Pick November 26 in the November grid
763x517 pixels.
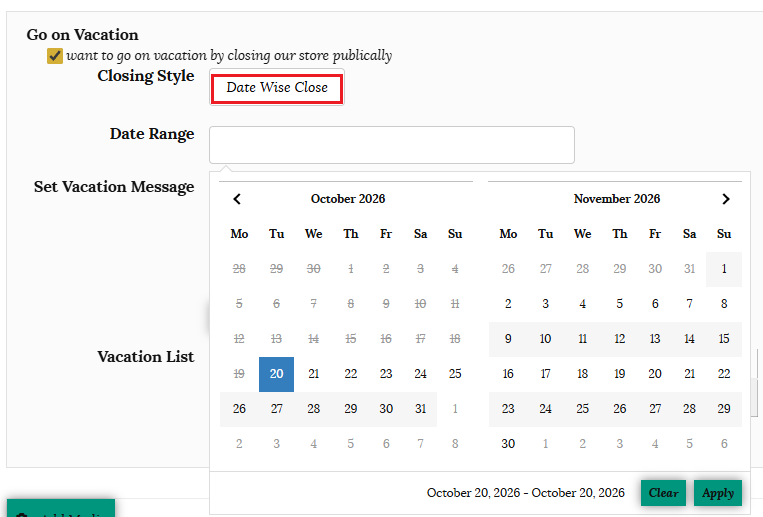[x=619, y=409]
